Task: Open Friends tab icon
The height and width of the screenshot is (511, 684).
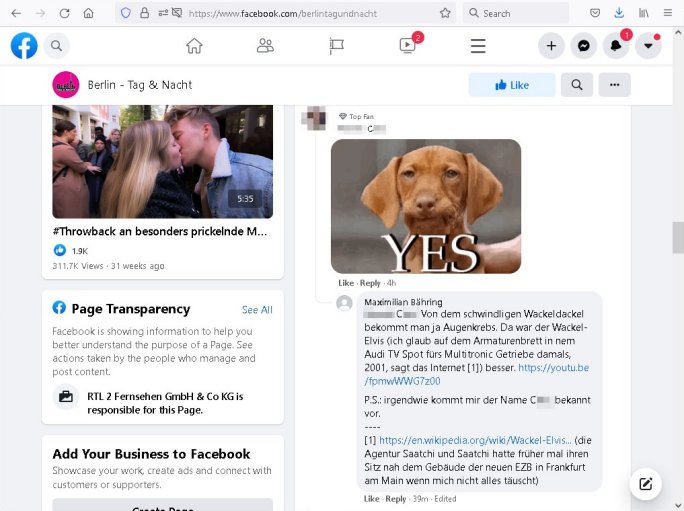Action: [265, 45]
